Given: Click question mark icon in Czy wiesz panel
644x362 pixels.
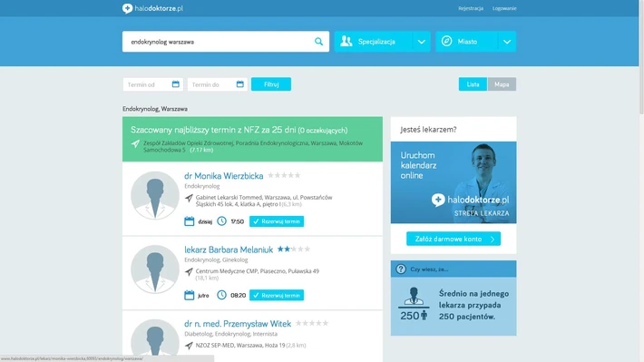Looking at the screenshot, I should pyautogui.click(x=400, y=269).
